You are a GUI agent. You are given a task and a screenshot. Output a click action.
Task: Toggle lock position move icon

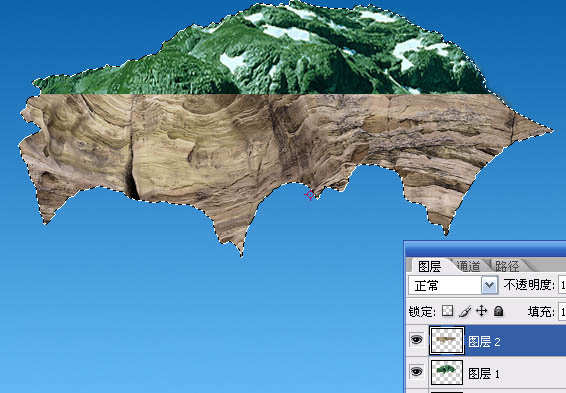pyautogui.click(x=482, y=311)
